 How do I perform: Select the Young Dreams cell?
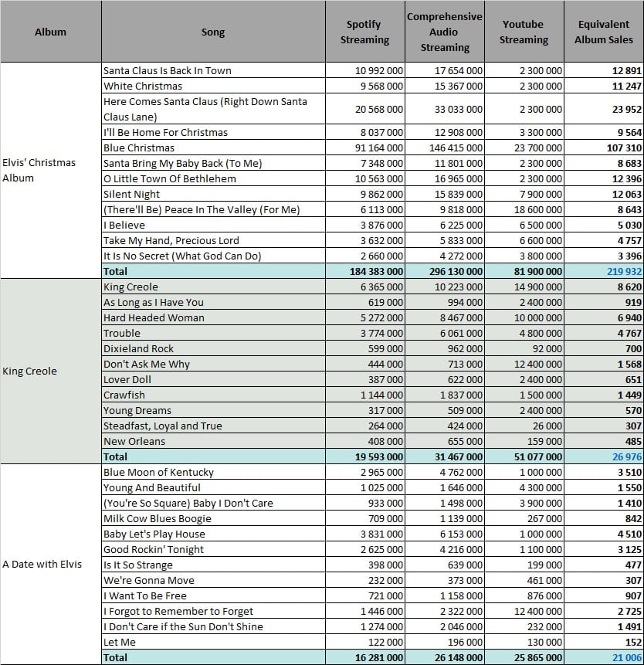pos(213,410)
